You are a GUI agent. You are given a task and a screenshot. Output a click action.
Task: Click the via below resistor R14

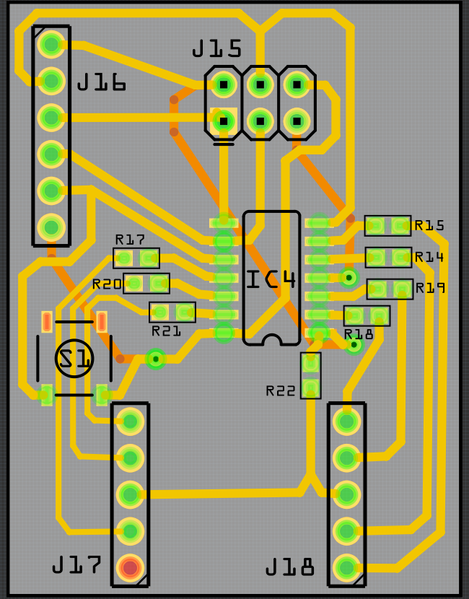(349, 277)
